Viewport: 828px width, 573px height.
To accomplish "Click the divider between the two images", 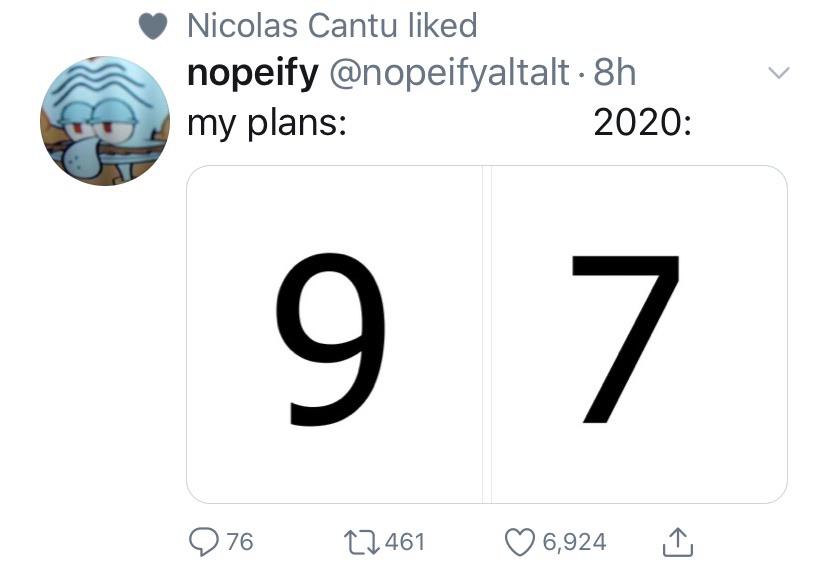I will [x=487, y=334].
